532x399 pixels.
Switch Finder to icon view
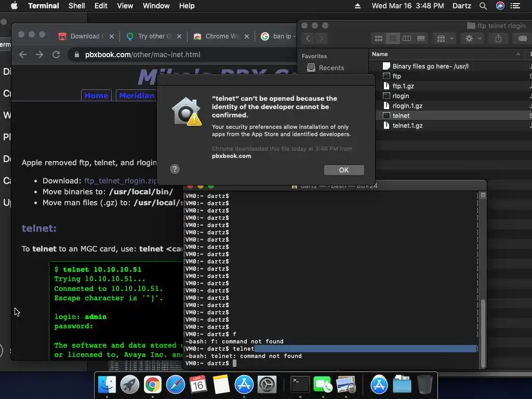(x=379, y=38)
